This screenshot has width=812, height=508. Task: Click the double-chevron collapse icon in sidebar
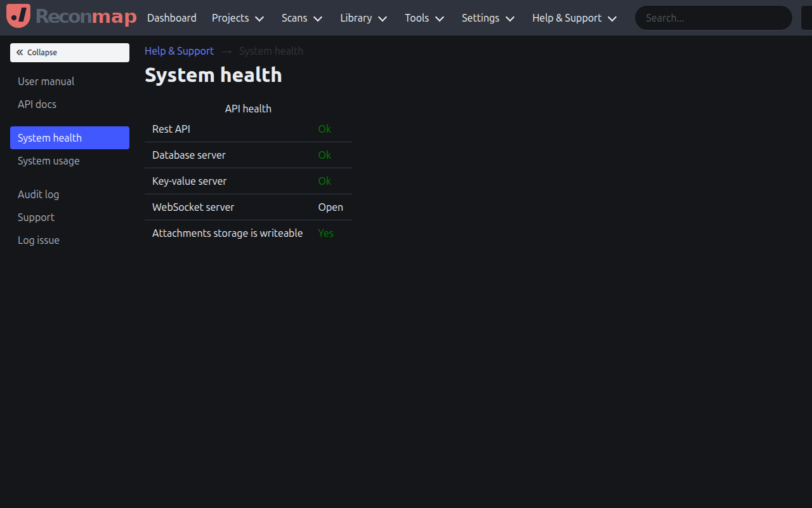pyautogui.click(x=20, y=52)
